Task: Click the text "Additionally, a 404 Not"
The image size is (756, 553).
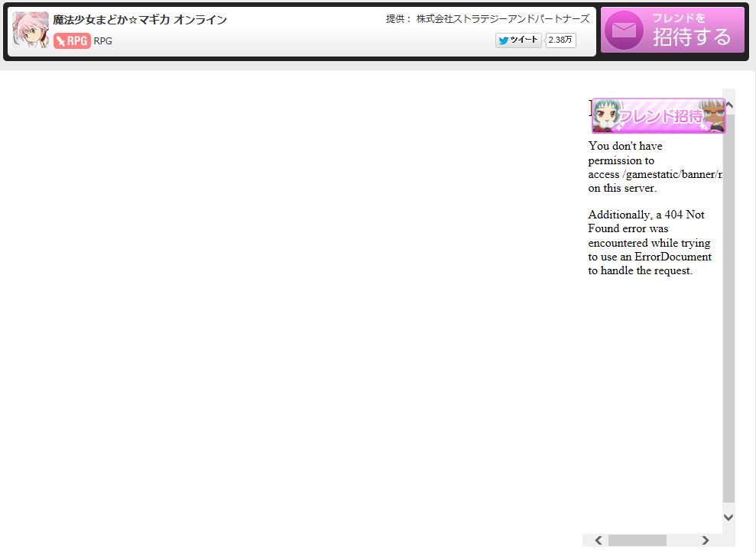Action: [646, 215]
